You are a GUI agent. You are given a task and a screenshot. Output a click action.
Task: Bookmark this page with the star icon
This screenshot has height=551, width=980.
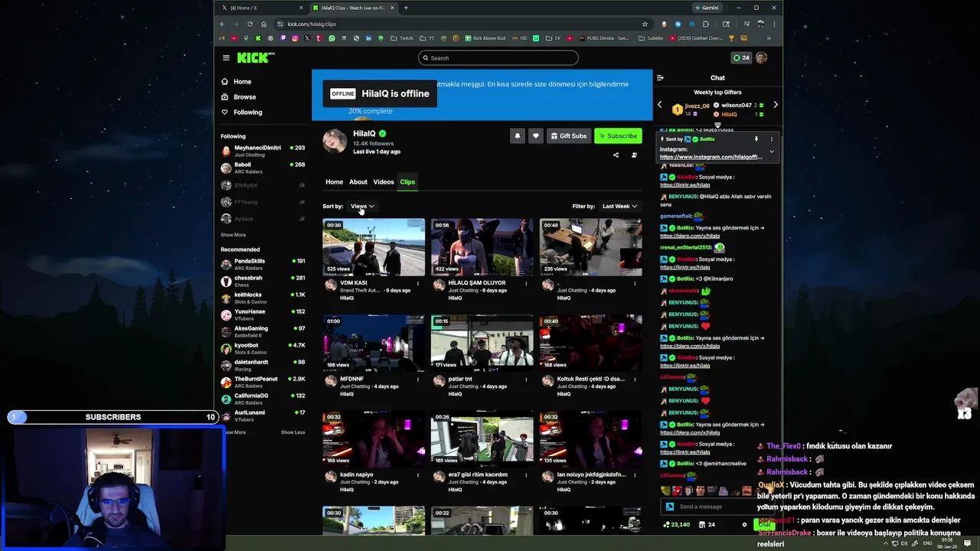[x=645, y=24]
